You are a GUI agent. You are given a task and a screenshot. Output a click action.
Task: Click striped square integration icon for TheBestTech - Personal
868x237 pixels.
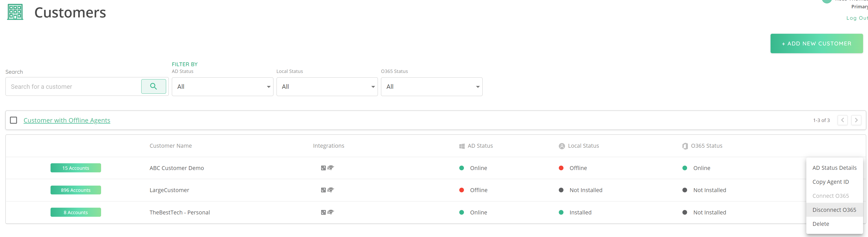[323, 212]
